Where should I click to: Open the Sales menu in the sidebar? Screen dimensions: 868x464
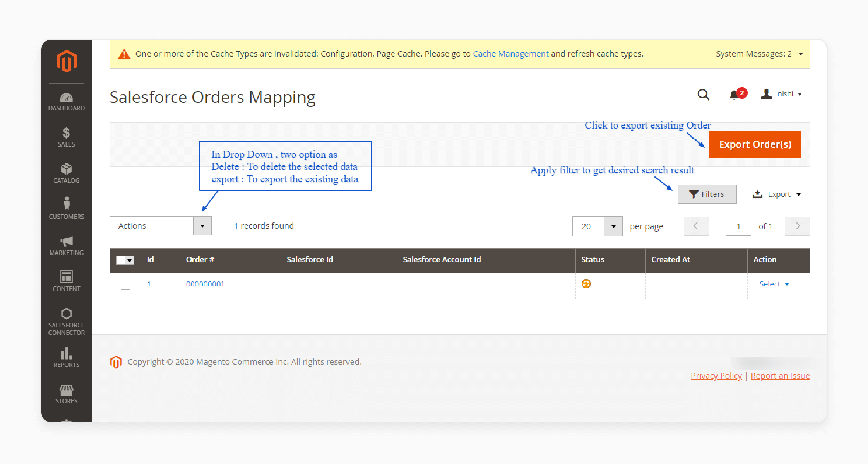tap(66, 137)
